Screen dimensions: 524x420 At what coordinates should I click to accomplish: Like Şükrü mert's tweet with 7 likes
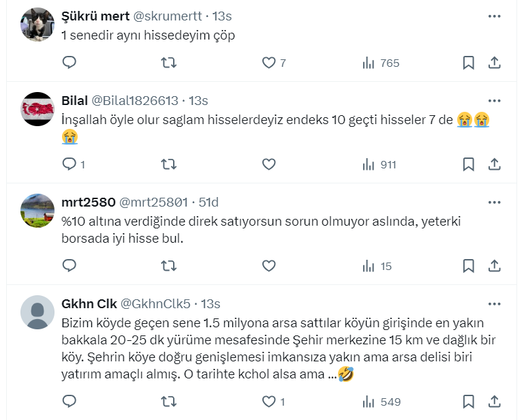(x=268, y=63)
